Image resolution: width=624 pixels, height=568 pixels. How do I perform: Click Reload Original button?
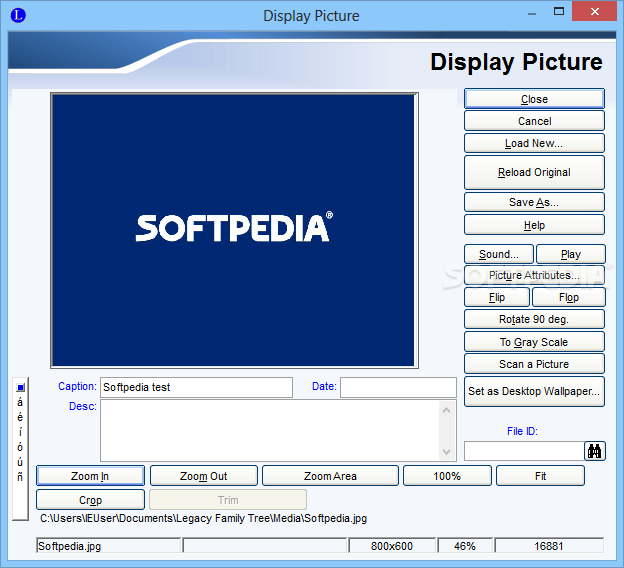534,172
